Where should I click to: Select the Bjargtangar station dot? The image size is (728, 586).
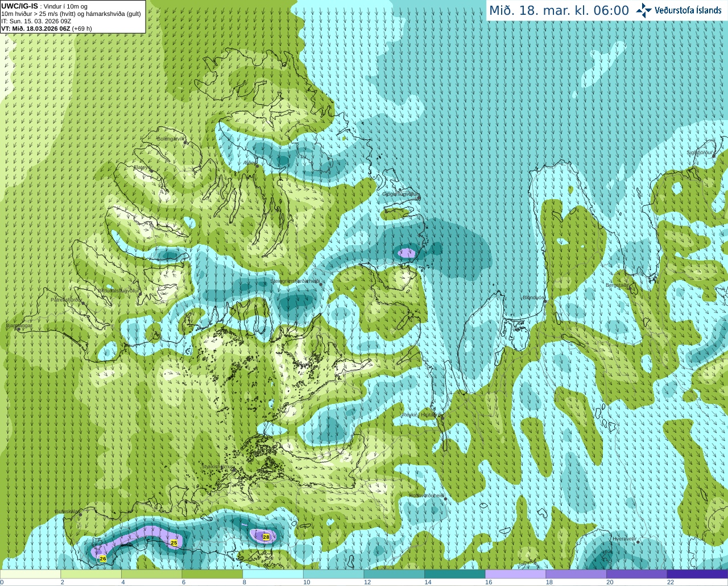click(x=19, y=329)
